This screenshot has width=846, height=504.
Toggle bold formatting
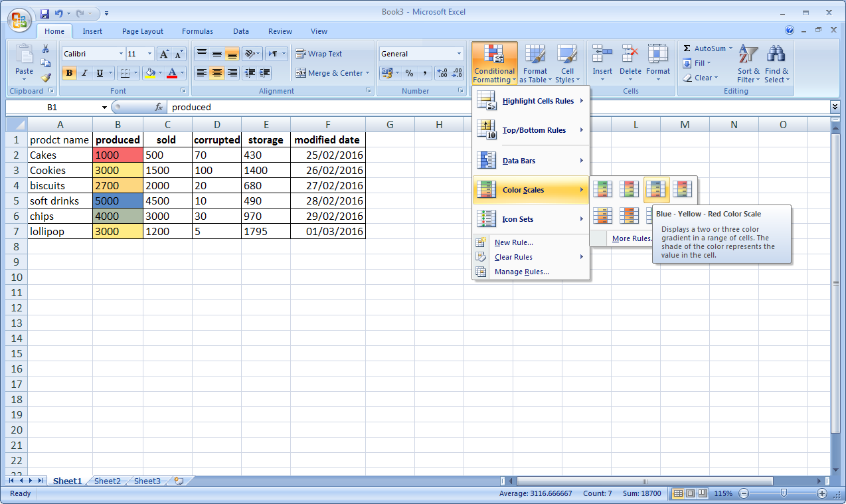point(69,73)
